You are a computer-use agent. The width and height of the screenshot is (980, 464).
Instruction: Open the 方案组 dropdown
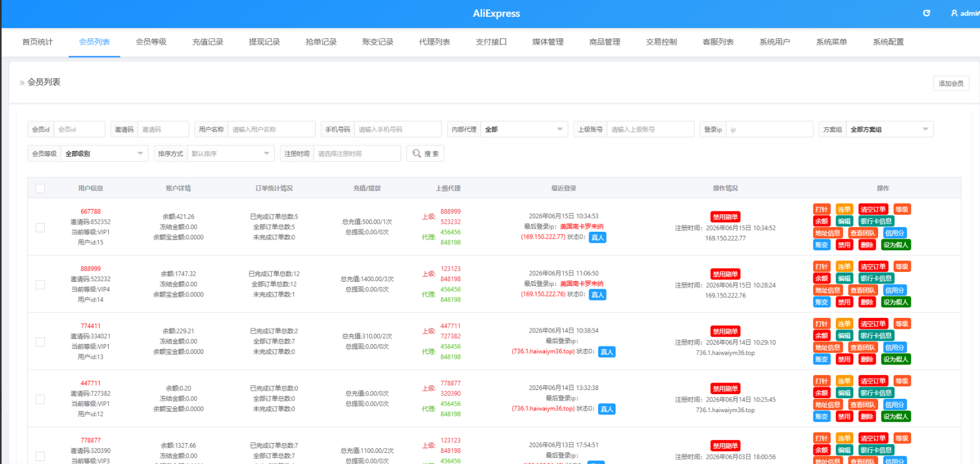pos(890,129)
